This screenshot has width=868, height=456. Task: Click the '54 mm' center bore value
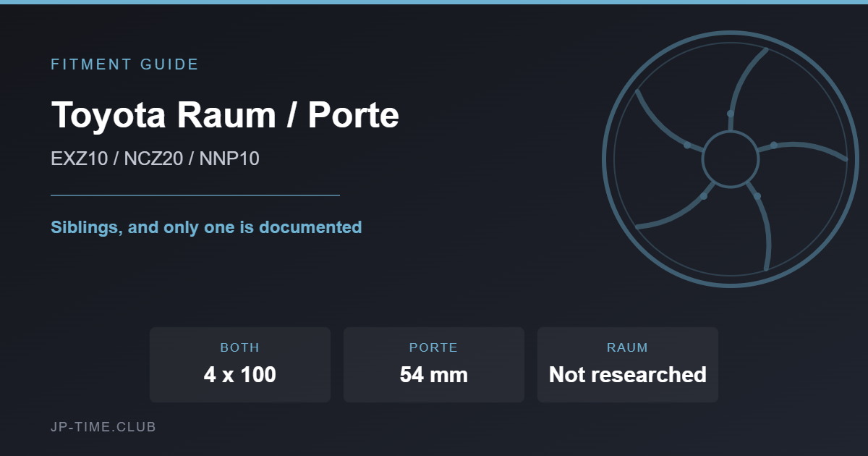(x=434, y=375)
